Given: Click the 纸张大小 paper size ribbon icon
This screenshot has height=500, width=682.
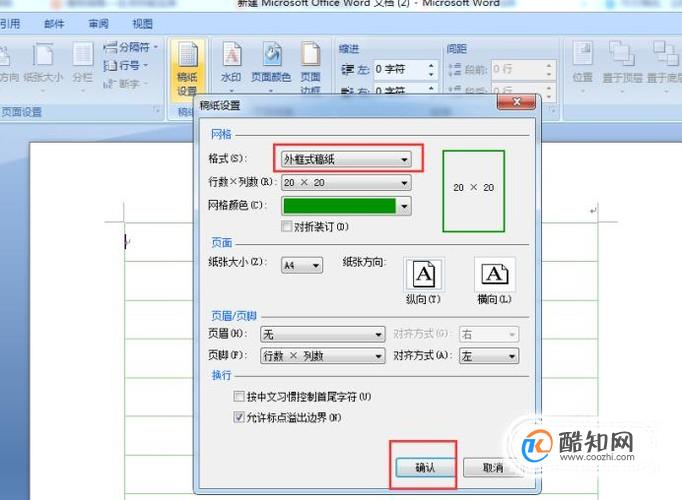Looking at the screenshot, I should coord(43,64).
